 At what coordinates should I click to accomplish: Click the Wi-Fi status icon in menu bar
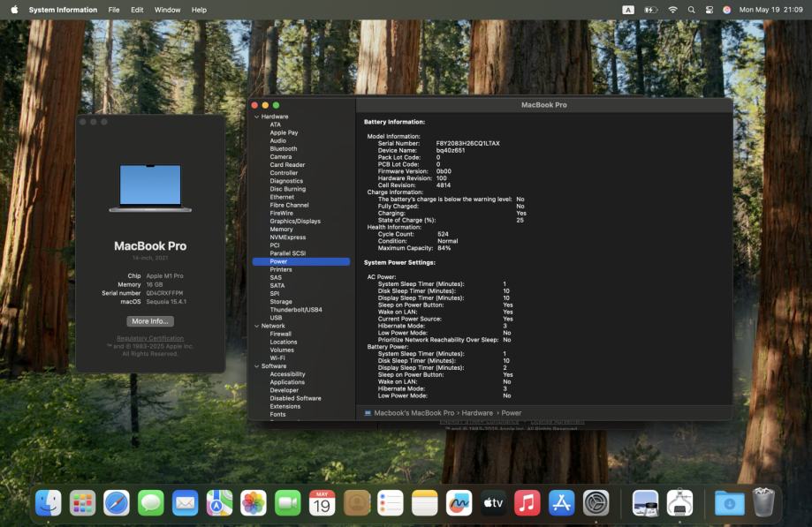(672, 10)
